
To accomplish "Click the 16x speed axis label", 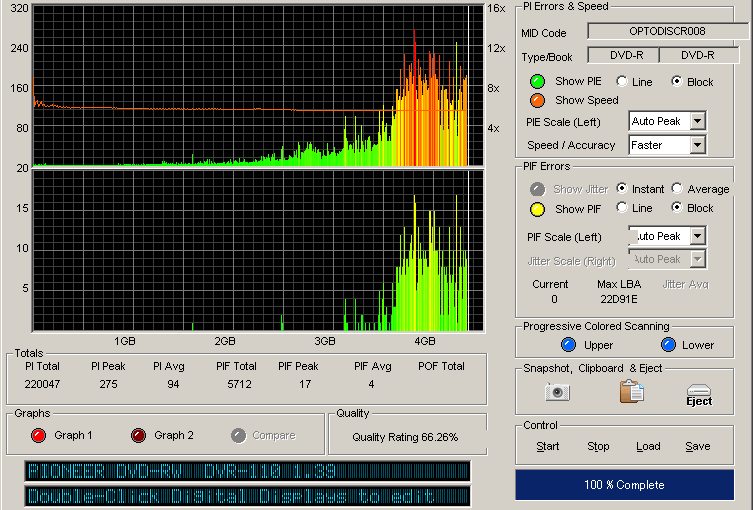I will pos(496,9).
